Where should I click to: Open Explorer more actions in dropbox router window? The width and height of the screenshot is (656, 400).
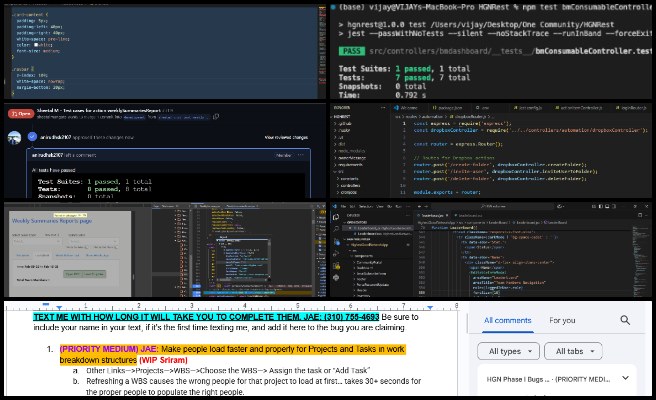(383, 108)
